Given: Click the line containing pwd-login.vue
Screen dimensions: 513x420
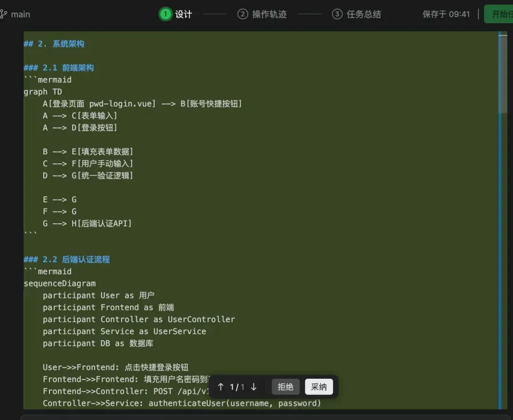Looking at the screenshot, I should pos(142,104).
